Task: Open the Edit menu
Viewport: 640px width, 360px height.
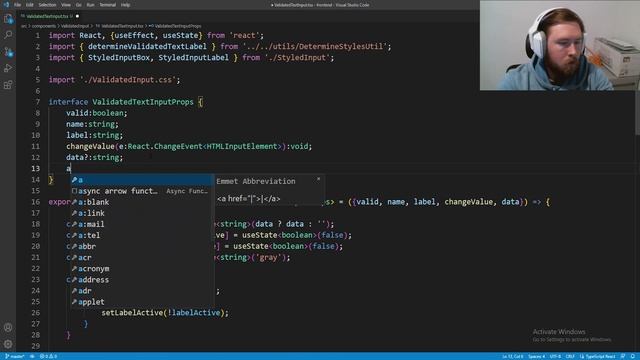Action: pyautogui.click(x=30, y=5)
